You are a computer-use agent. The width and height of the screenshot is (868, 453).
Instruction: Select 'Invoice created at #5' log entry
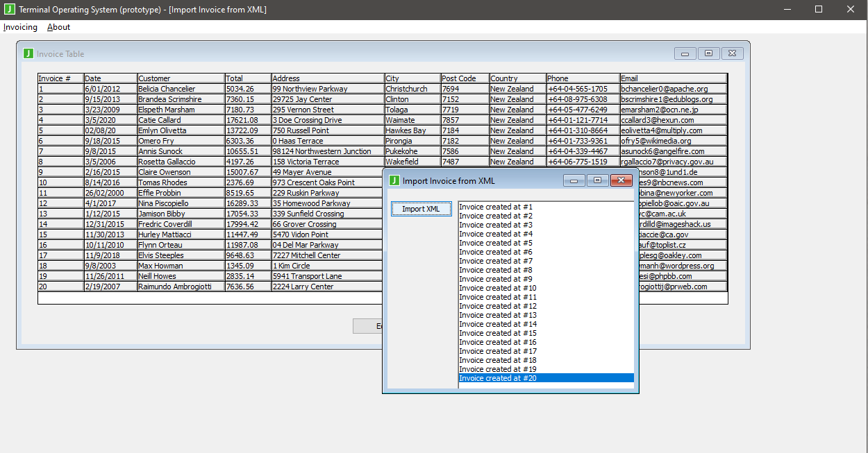546,243
